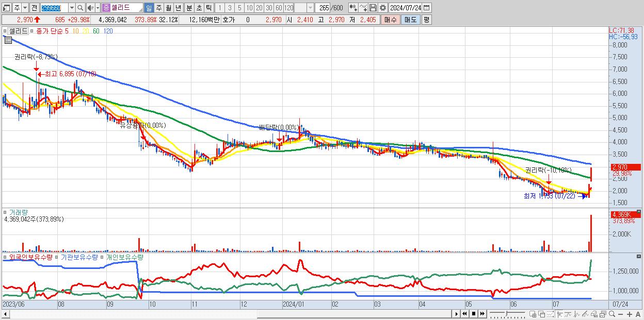Toggle the crosshair cursor tool icon

click(x=559, y=314)
